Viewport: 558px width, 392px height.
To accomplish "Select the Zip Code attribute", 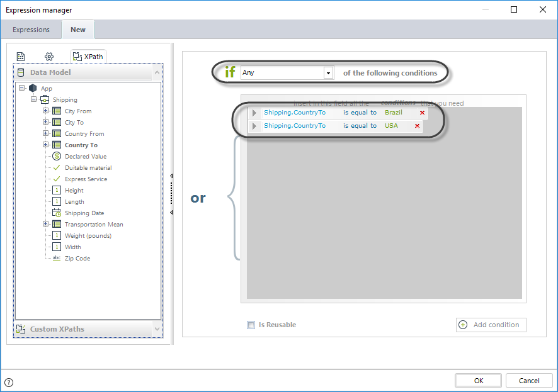I will (77, 259).
